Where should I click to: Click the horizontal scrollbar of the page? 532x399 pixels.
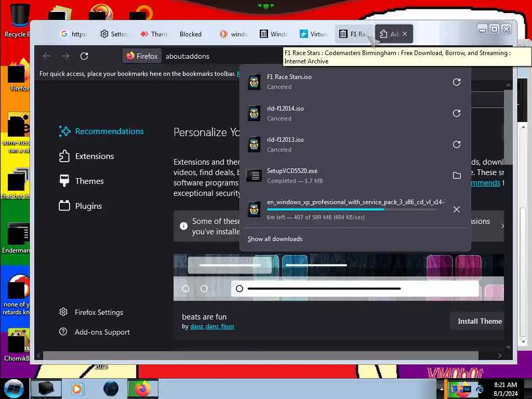(261, 355)
